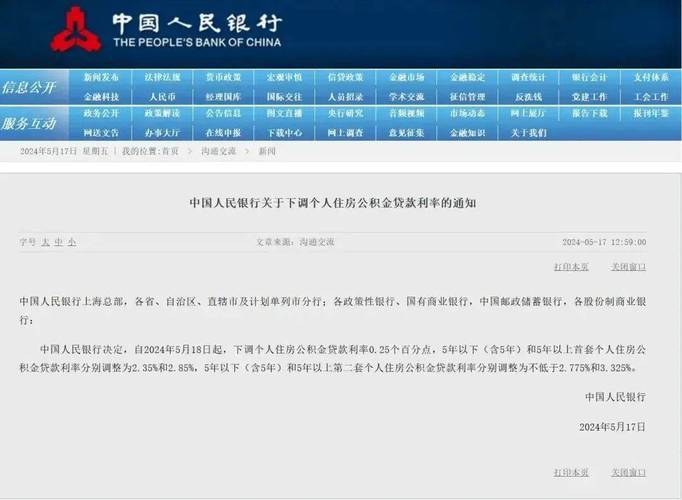
Task: Click the 服务互动 category header
Action: coord(29,123)
